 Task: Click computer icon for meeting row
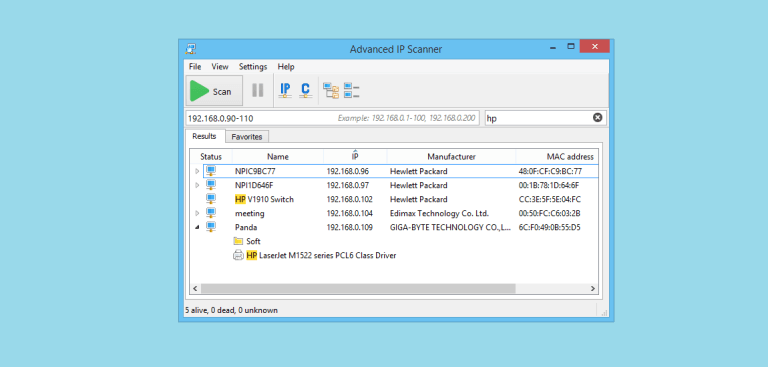tap(211, 213)
